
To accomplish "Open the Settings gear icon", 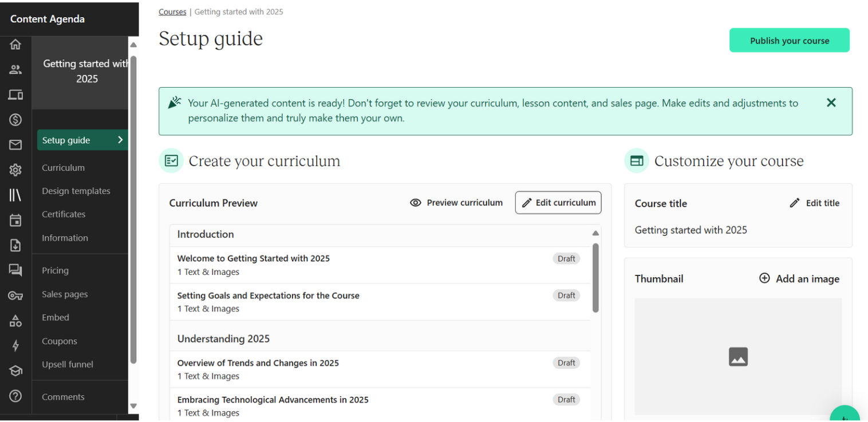I will click(15, 170).
